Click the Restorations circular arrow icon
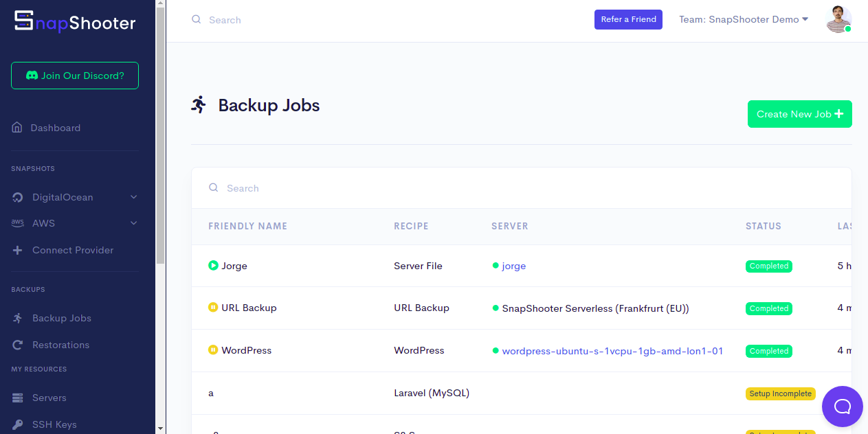This screenshot has height=434, width=868. click(18, 345)
